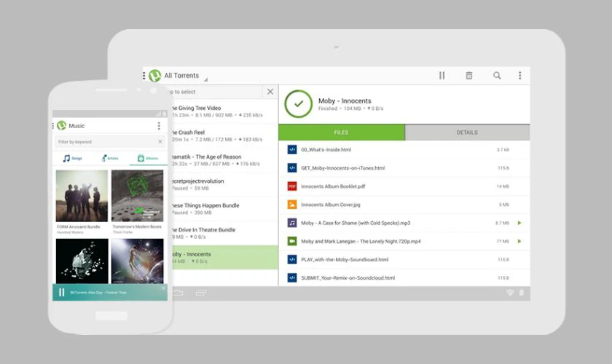Pause playback in the phone player bar
This screenshot has width=612, height=364.
coord(62,292)
